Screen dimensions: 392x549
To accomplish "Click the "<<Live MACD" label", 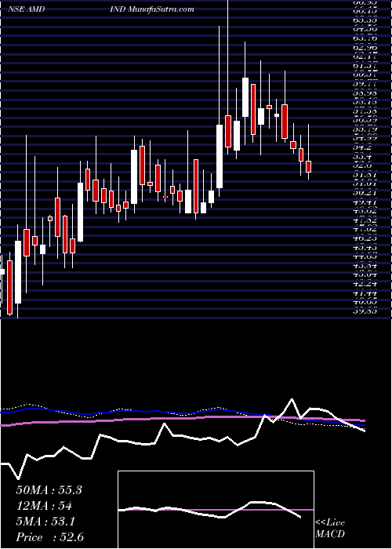I will [x=330, y=529].
